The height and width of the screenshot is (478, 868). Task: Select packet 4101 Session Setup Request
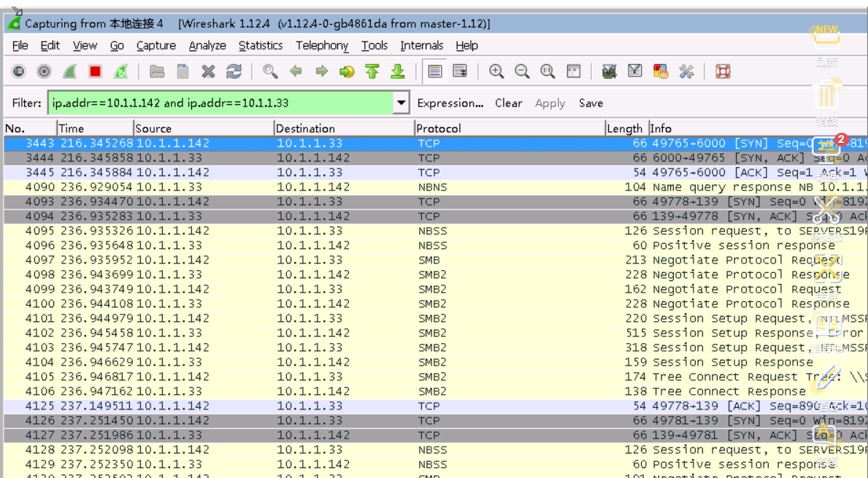[x=436, y=319]
